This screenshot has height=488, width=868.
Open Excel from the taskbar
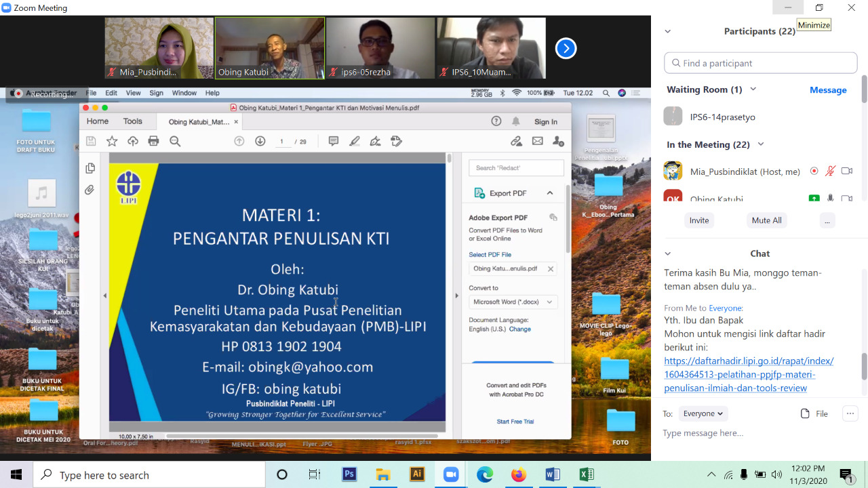pos(587,474)
